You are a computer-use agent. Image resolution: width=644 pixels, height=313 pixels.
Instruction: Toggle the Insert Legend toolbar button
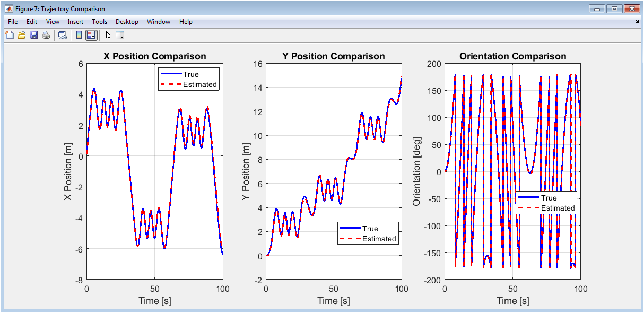[91, 36]
